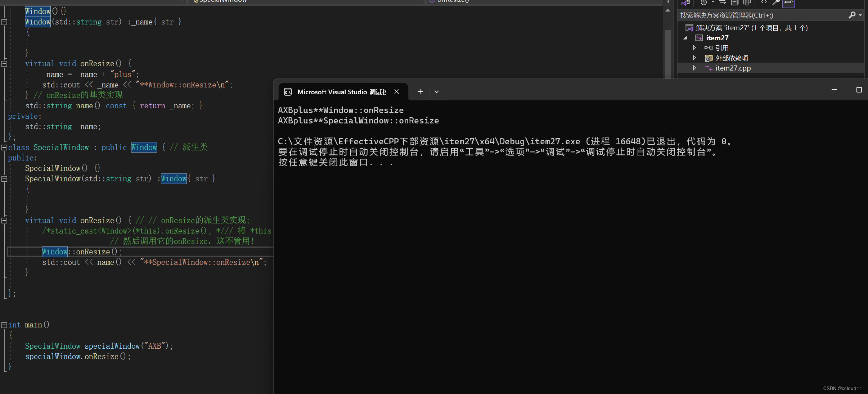Screen dimensions: 868x394
Task: Click the Window(std::string str) constructor name
Action: (x=38, y=22)
